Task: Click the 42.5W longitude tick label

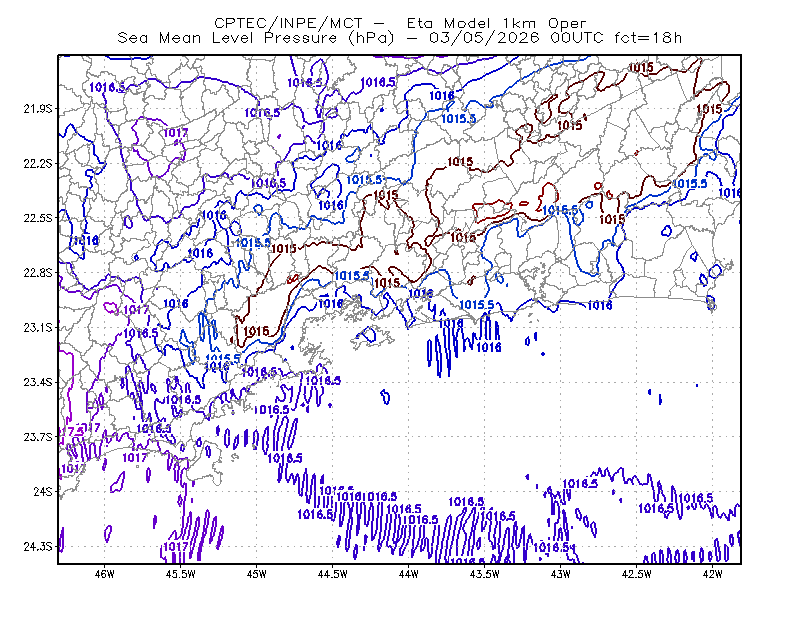Action: point(637,574)
